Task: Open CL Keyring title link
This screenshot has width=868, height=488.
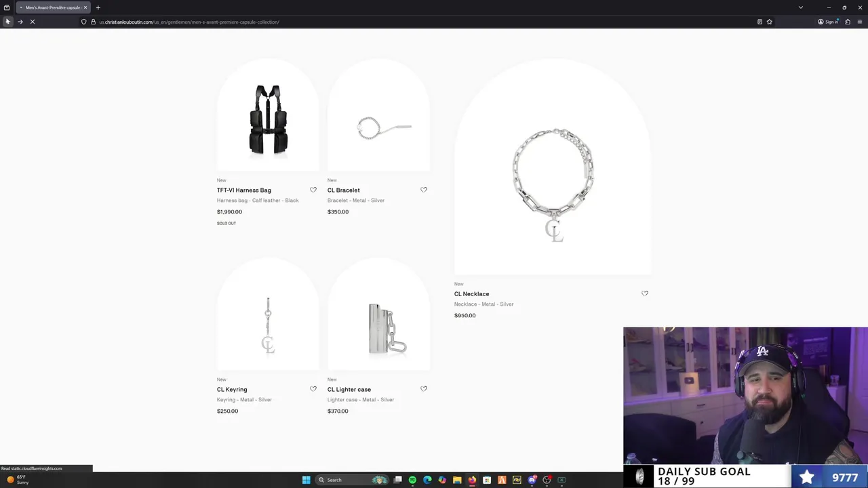Action: click(x=232, y=390)
